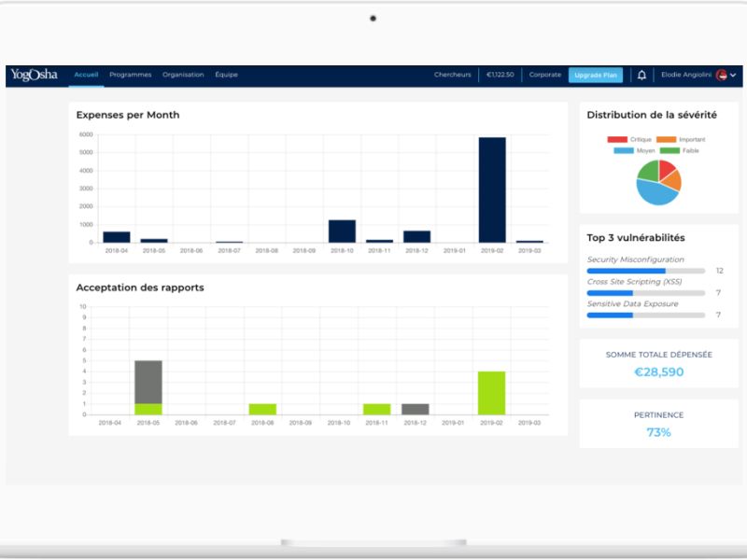
Task: Switch to the Accueil tab
Action: point(86,75)
